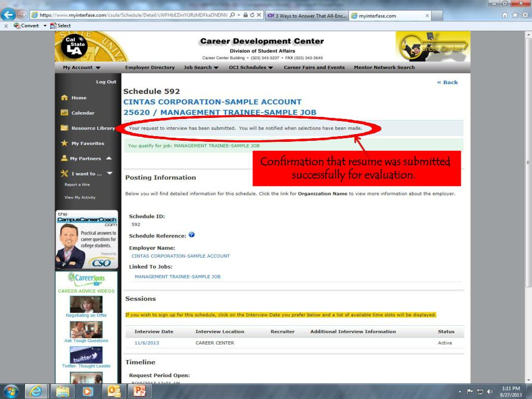
Task: Click the CareerSpots career advice logo
Action: coord(86,280)
